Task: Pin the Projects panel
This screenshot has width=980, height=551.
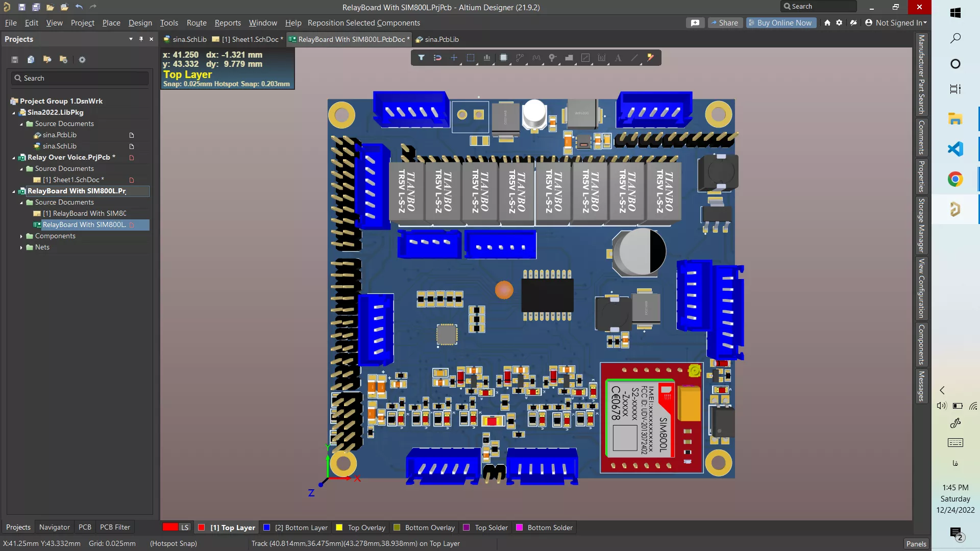Action: click(x=141, y=39)
